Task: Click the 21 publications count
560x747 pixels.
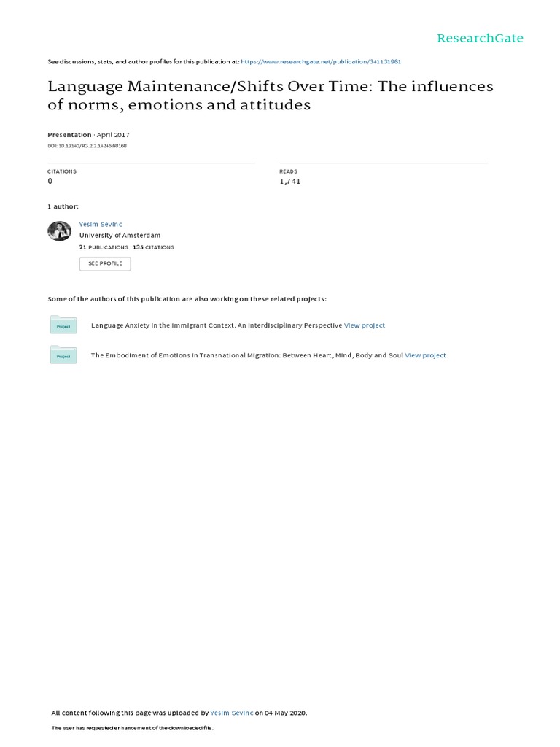Action: [103, 247]
